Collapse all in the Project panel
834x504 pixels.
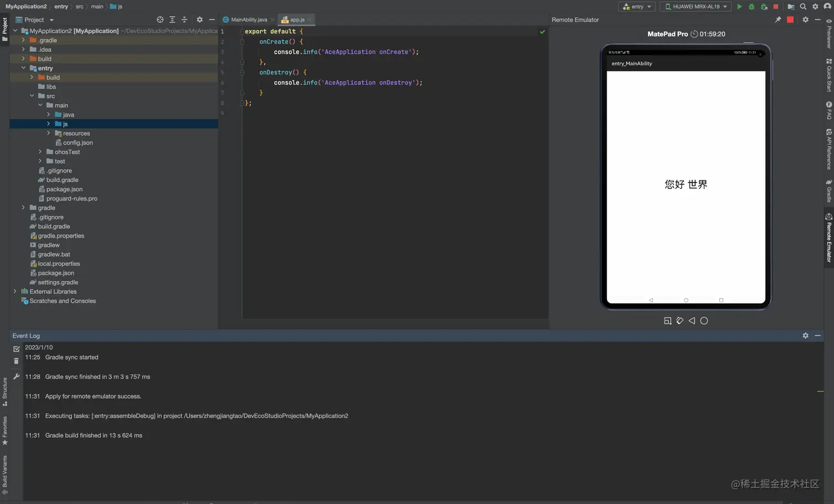(x=184, y=20)
